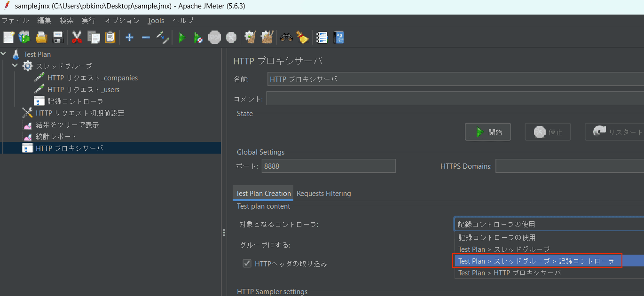Click the Copy toolbar icon
Screen dimensions: 644x296
click(x=94, y=38)
